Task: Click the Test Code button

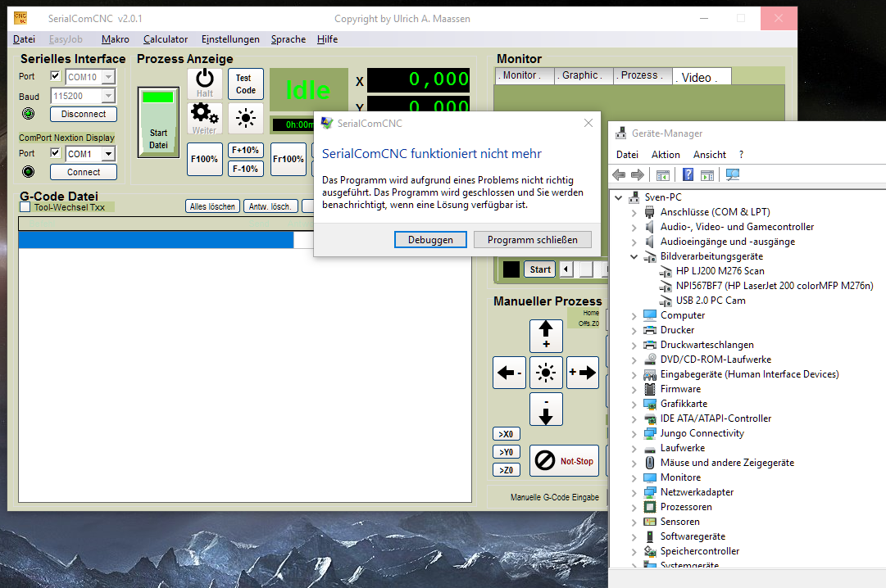Action: pyautogui.click(x=246, y=84)
